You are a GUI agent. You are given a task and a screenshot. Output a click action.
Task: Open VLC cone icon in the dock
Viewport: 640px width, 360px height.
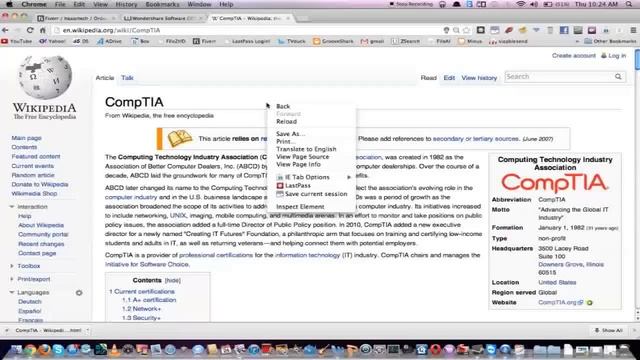[x=114, y=349]
